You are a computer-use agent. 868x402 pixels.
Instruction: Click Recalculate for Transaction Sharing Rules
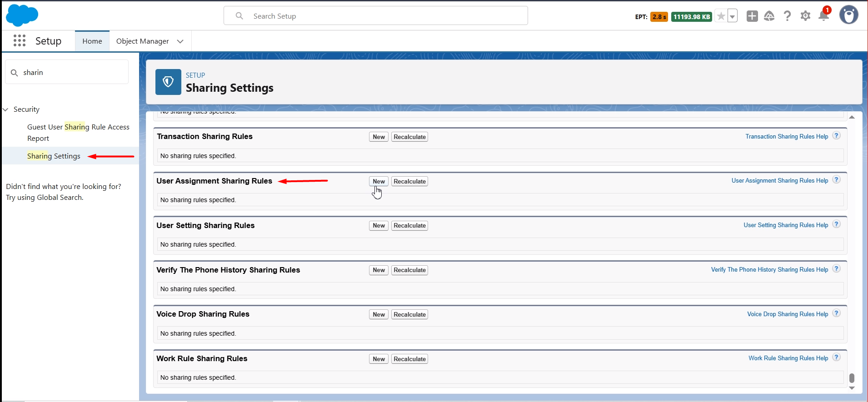[409, 137]
